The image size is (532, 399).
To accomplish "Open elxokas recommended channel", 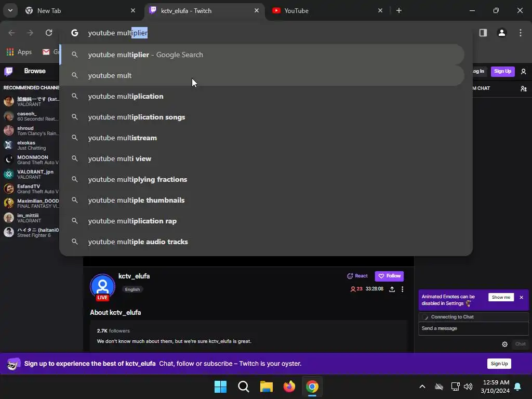I will [31, 145].
